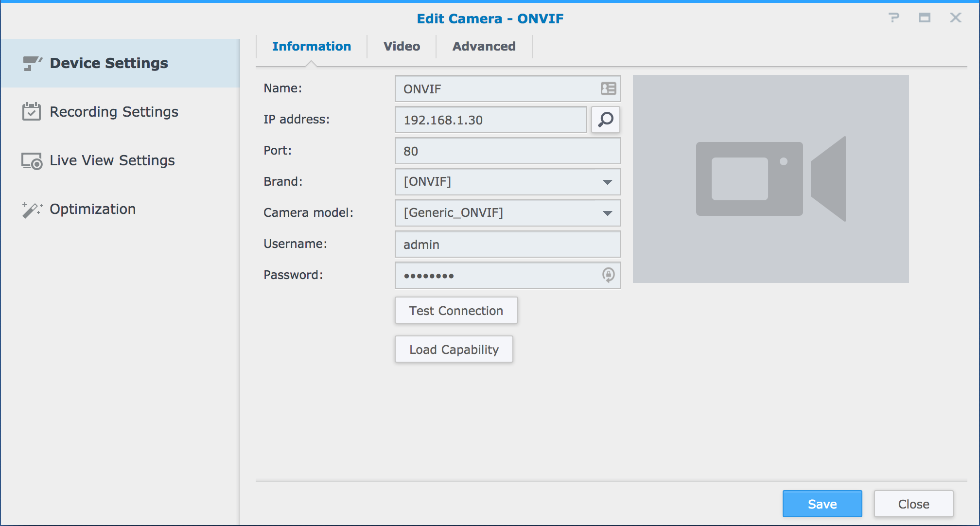Expand the Brand dropdown

tap(607, 182)
